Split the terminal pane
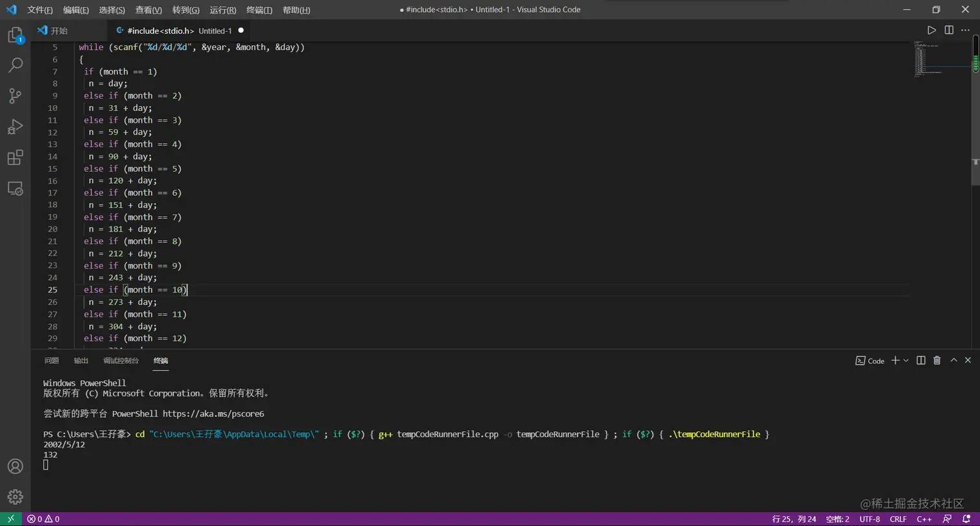Image resolution: width=980 pixels, height=526 pixels. (920, 361)
